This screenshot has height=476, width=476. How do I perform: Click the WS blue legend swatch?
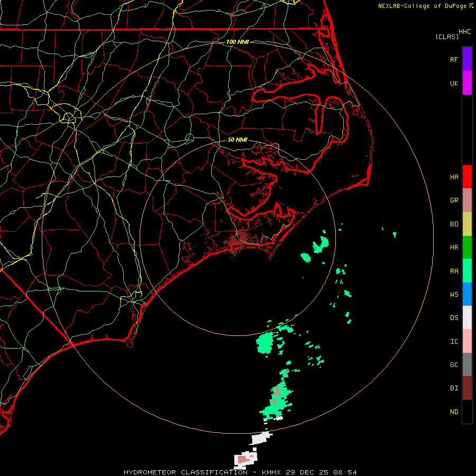point(467,294)
